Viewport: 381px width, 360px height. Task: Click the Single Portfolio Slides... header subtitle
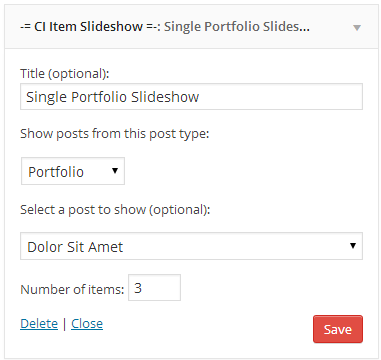237,27
